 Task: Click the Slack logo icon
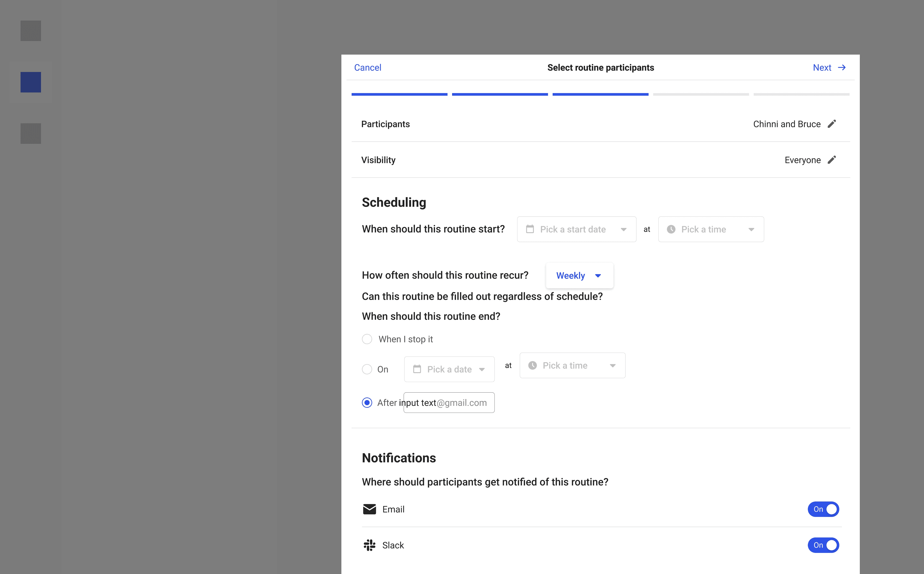(369, 545)
